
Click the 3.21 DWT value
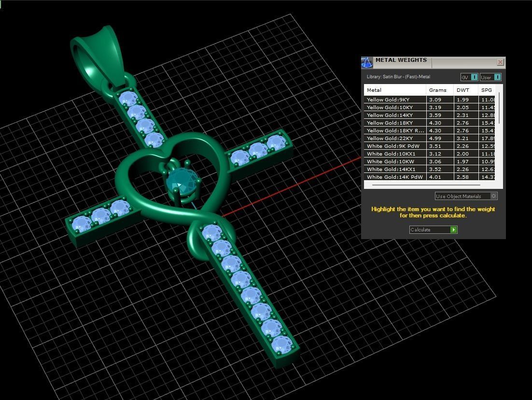[462, 138]
